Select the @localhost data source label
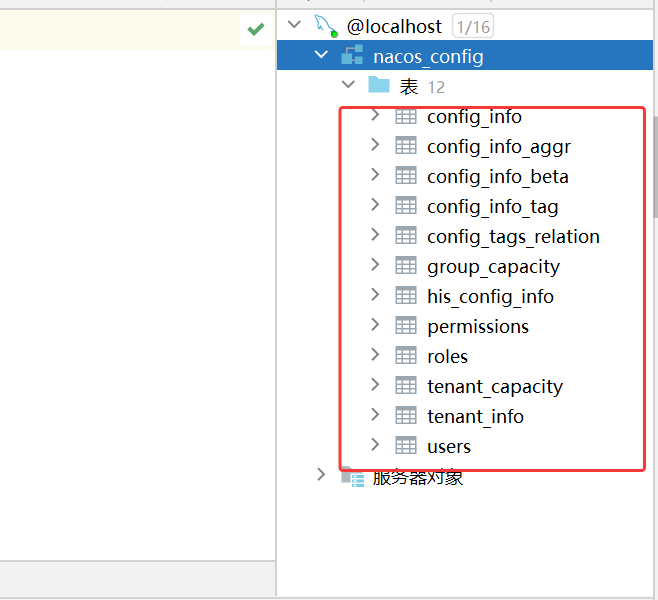The image size is (658, 600). [x=394, y=27]
